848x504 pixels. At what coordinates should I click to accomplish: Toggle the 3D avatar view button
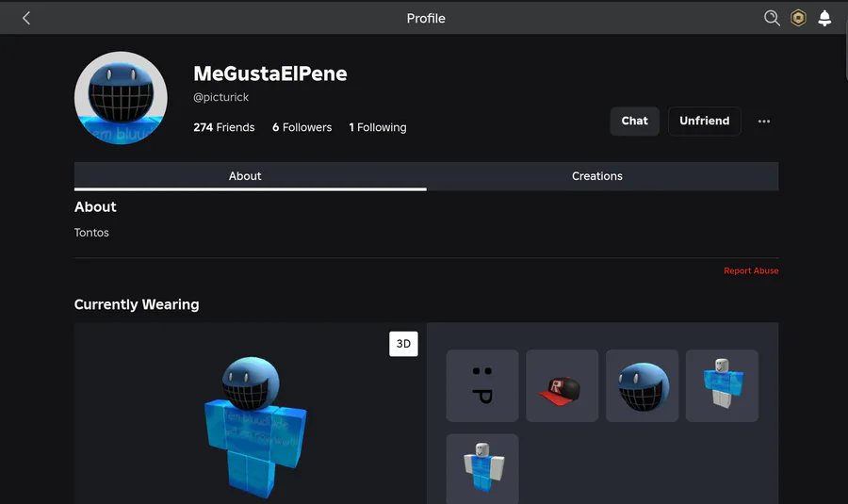pos(403,344)
